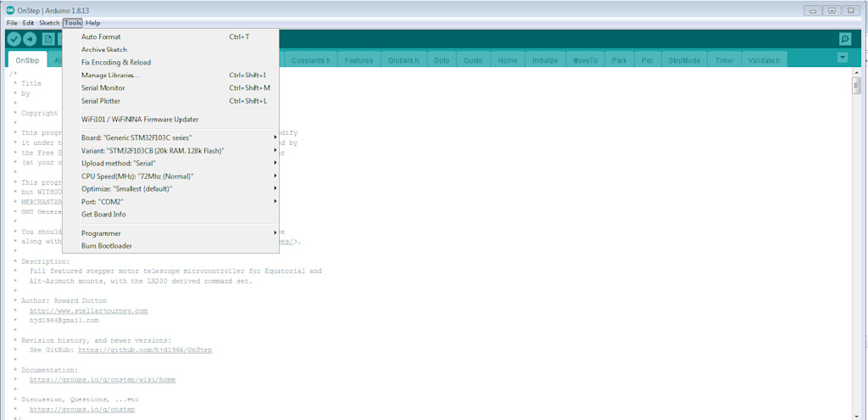Click the New sketch toolbar icon
Image resolution: width=868 pixels, height=420 pixels.
point(48,39)
